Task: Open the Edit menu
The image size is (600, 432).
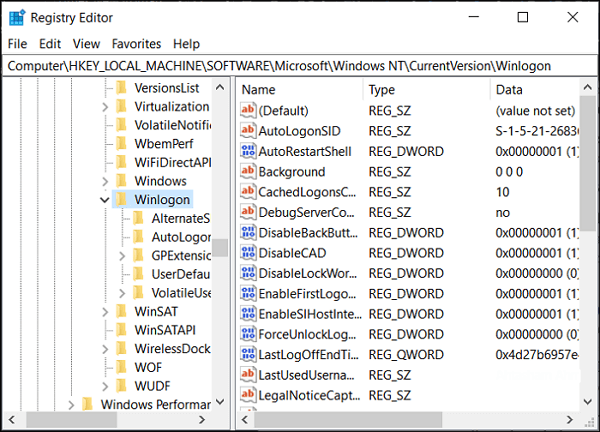Action: [50, 44]
